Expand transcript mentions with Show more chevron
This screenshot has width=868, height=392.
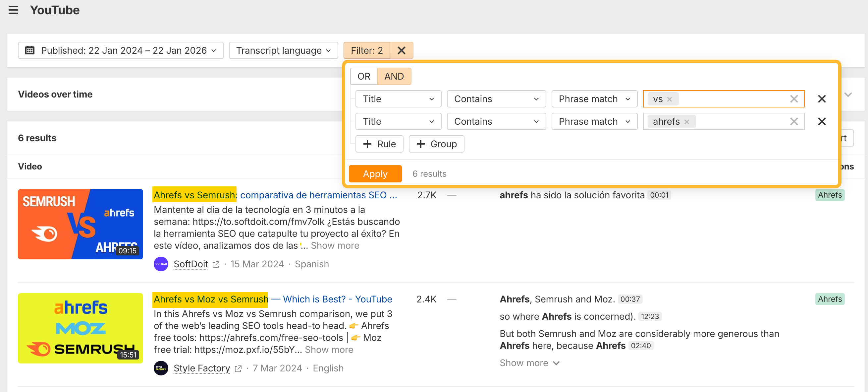click(529, 363)
